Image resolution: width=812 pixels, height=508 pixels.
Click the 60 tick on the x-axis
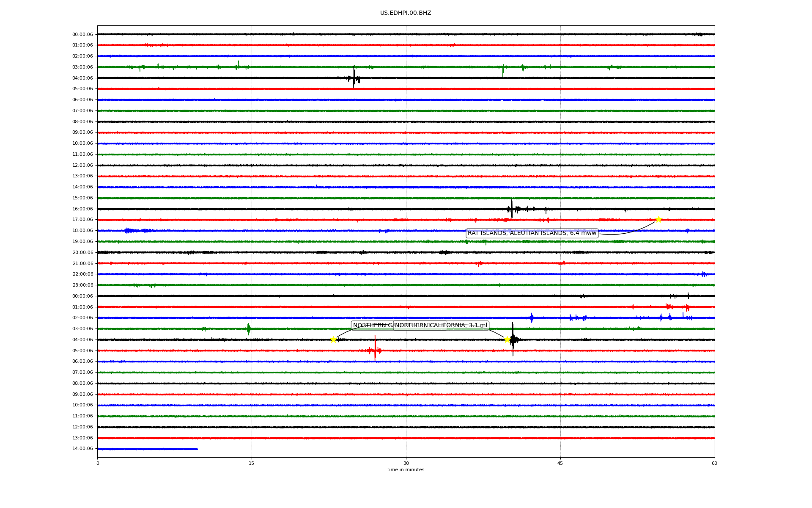[x=714, y=463]
